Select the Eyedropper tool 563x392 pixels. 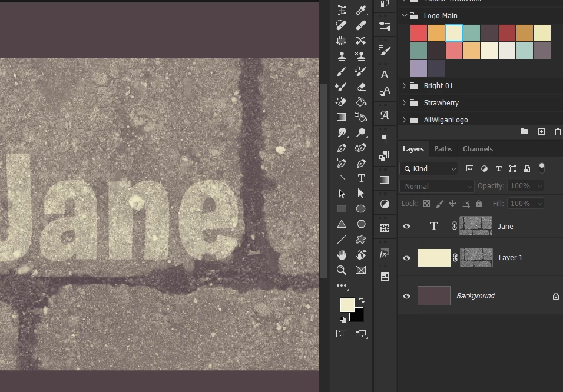361,10
